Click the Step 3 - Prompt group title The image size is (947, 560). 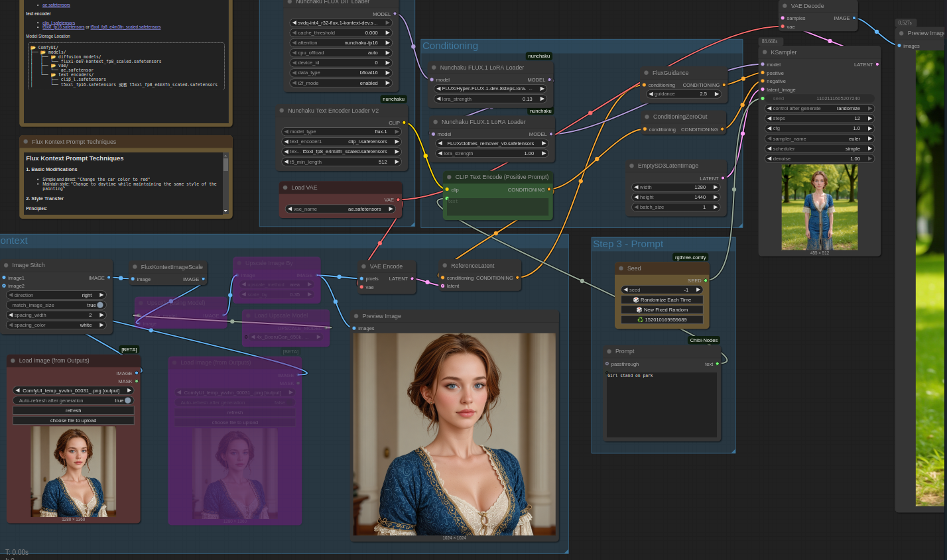click(x=628, y=244)
